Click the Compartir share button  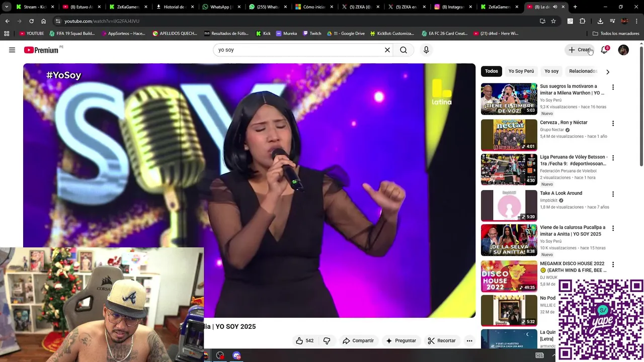pos(358,341)
